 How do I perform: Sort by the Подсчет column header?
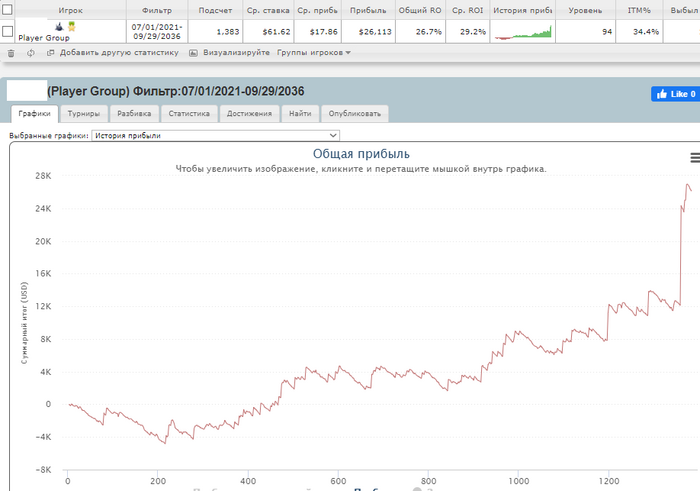tap(215, 10)
